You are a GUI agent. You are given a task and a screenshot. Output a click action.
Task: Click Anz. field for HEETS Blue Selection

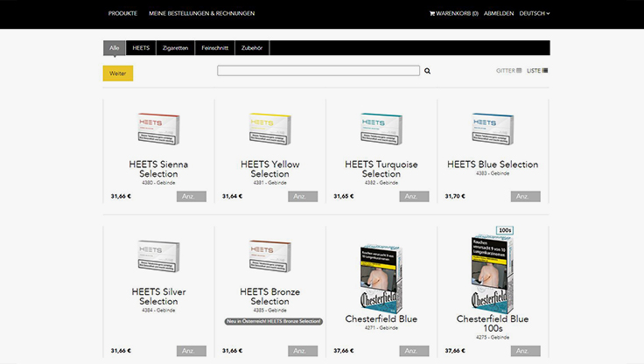tap(525, 196)
